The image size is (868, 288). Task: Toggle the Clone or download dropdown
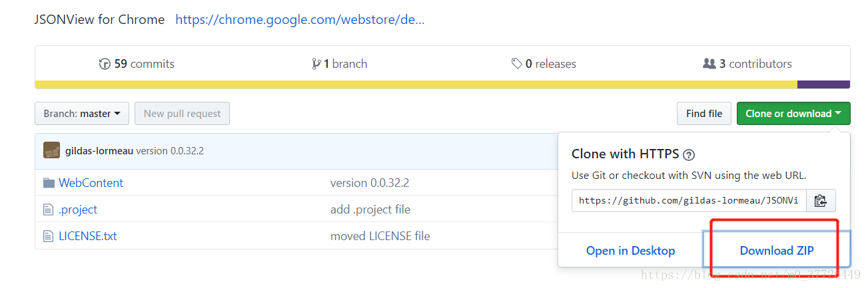[793, 114]
